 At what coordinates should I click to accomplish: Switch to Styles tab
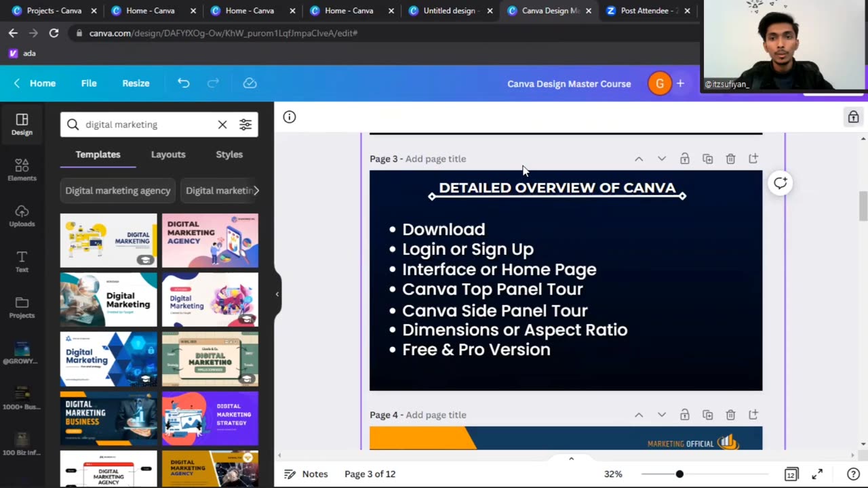229,155
